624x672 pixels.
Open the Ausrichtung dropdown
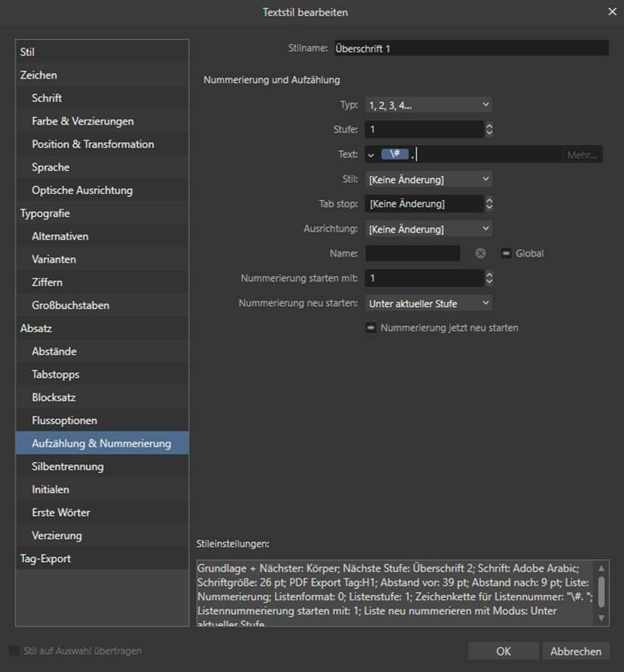(429, 229)
